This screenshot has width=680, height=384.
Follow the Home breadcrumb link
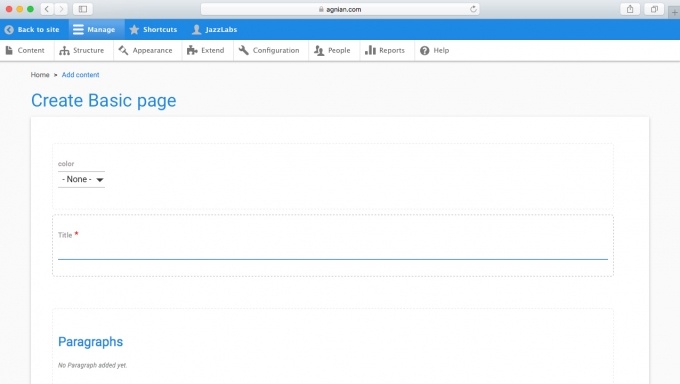click(x=40, y=75)
